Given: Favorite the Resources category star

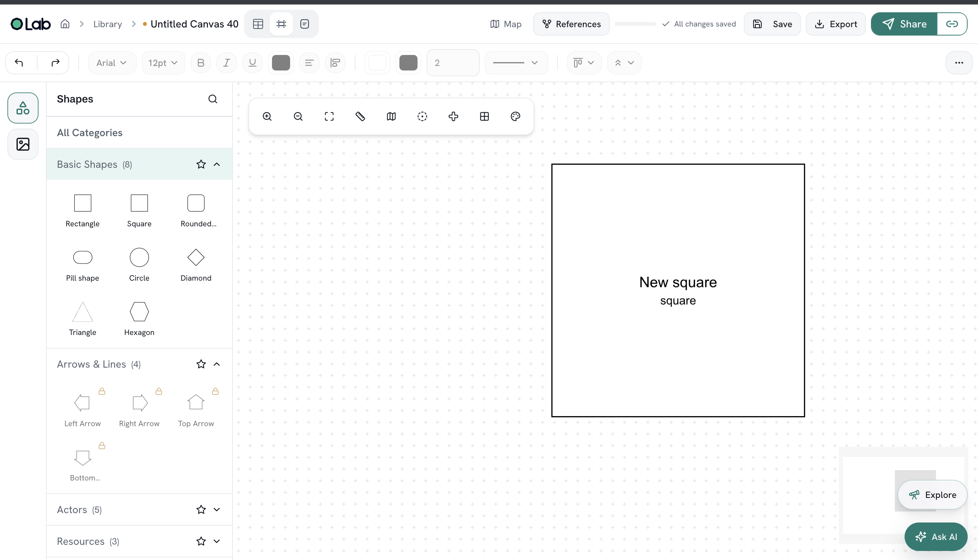Looking at the screenshot, I should 201,541.
